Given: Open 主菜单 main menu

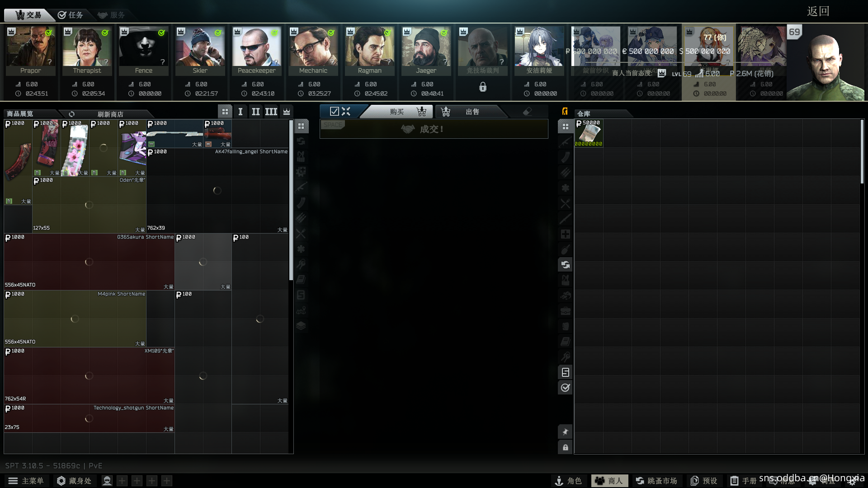Looking at the screenshot, I should (x=26, y=481).
